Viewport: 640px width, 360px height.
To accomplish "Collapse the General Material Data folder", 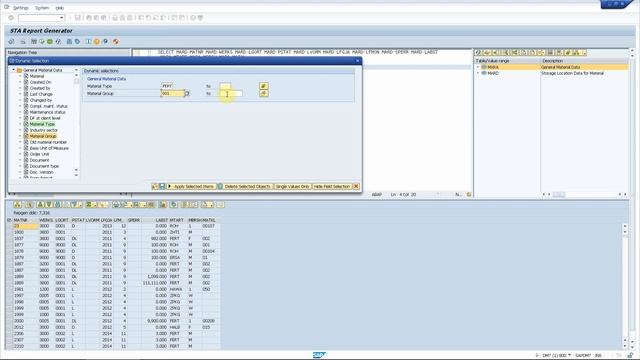I will tap(13, 70).
